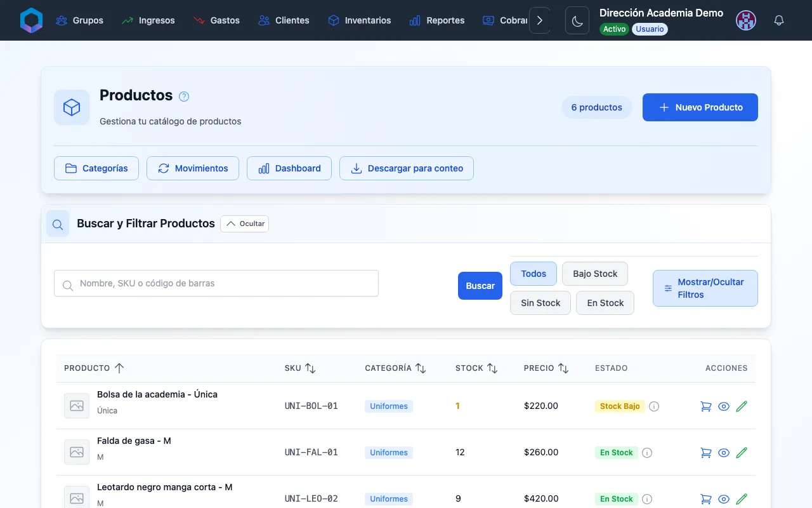This screenshot has height=508, width=812.
Task: Edit Falda de gasa with the pencil icon
Action: [742, 453]
